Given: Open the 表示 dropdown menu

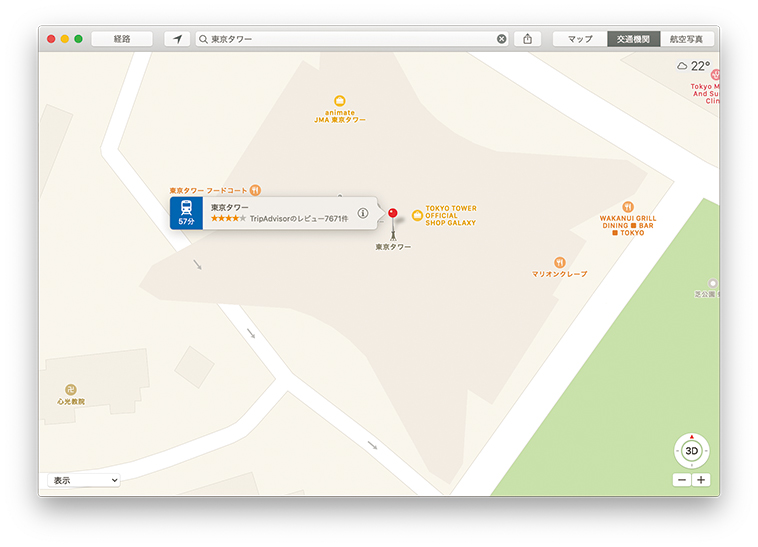Looking at the screenshot, I should 83,480.
